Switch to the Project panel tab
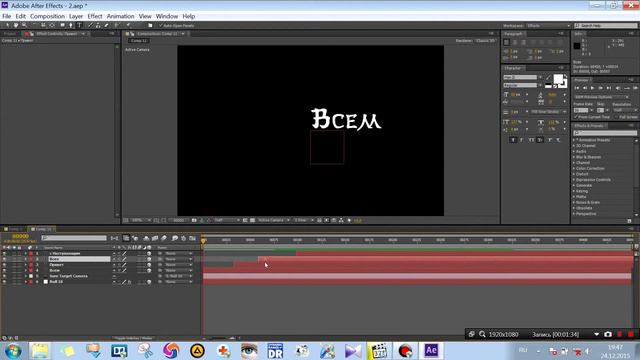Viewport: 640px width, 360px height. point(10,33)
